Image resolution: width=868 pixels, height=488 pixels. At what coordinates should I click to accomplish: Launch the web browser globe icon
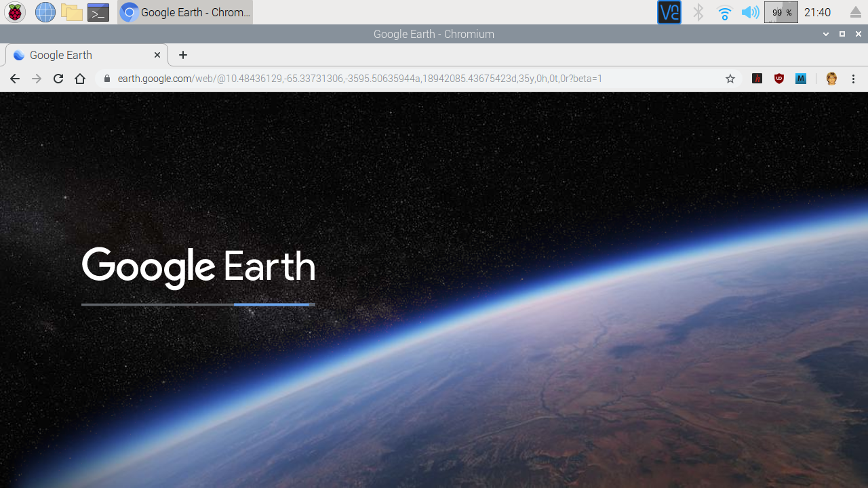click(45, 12)
